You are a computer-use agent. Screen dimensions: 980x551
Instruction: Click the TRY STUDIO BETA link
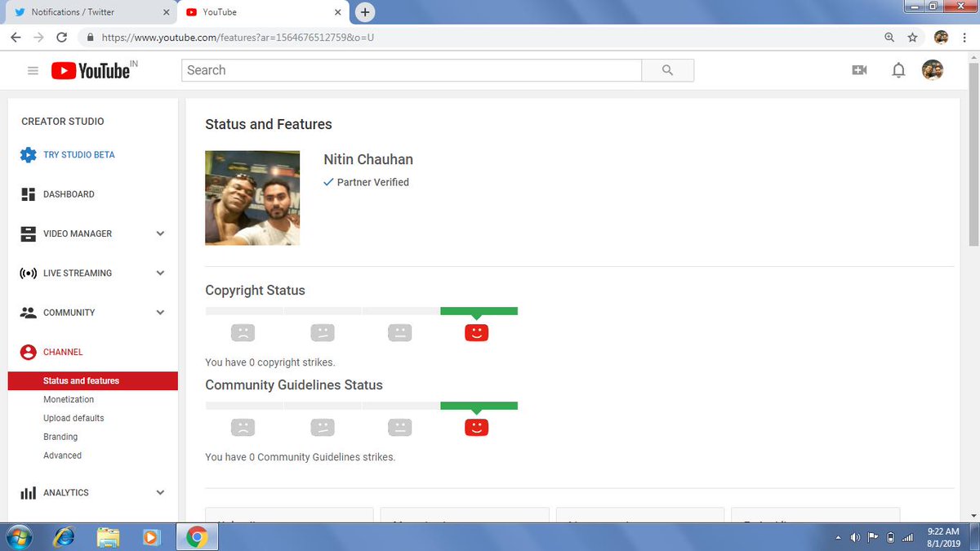79,155
